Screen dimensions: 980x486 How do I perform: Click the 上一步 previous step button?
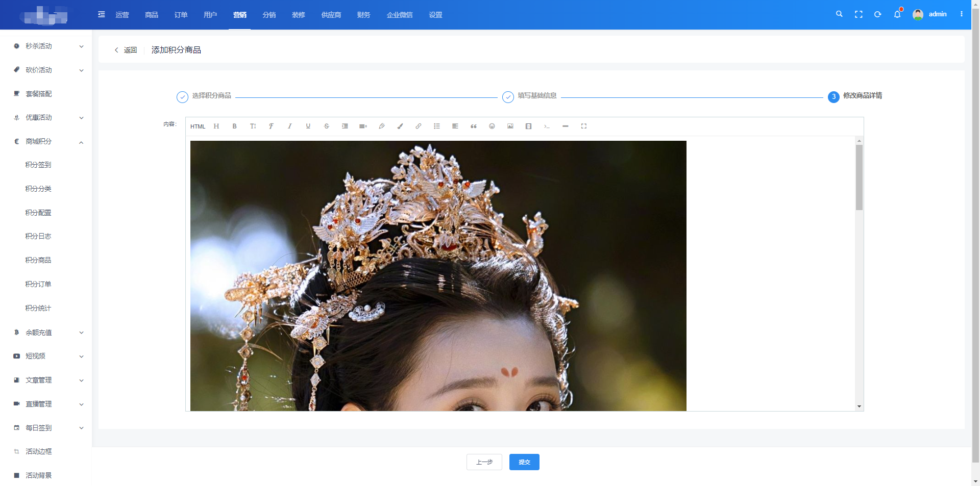pos(484,462)
